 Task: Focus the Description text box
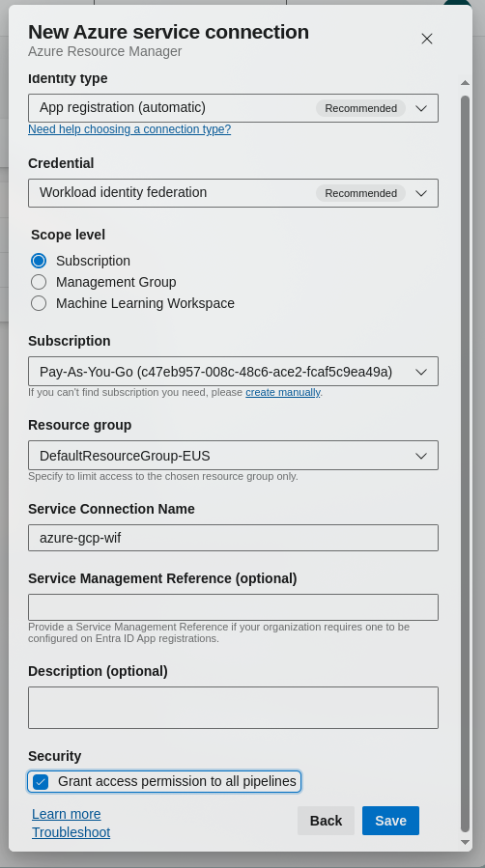click(233, 708)
